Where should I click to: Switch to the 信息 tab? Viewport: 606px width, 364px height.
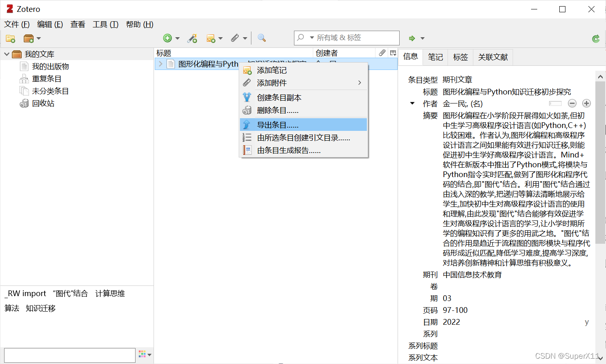(x=411, y=56)
